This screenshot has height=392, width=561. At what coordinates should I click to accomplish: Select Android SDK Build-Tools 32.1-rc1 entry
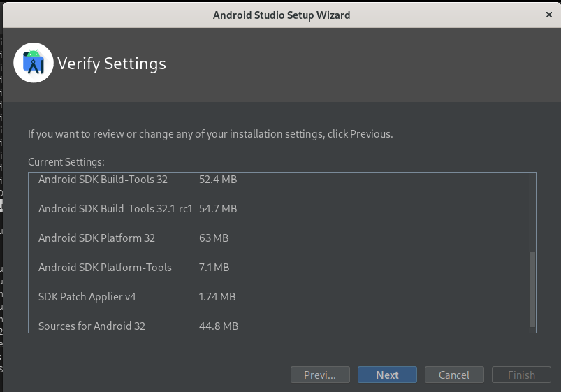coord(115,209)
